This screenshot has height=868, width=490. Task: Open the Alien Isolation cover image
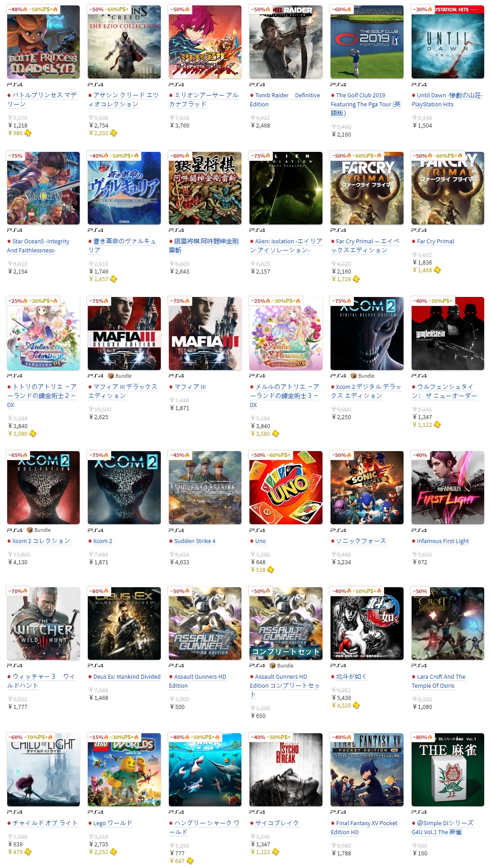point(286,188)
